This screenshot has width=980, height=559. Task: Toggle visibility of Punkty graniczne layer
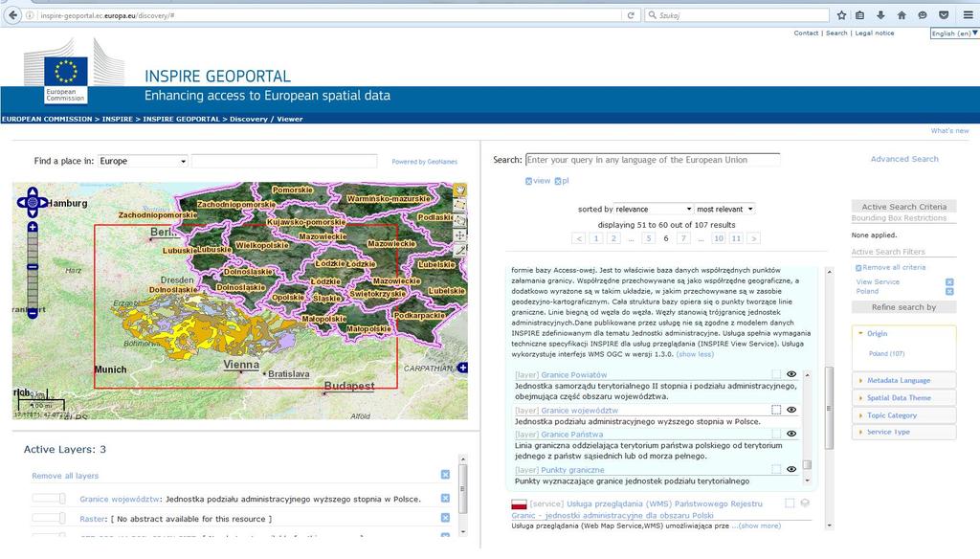791,469
